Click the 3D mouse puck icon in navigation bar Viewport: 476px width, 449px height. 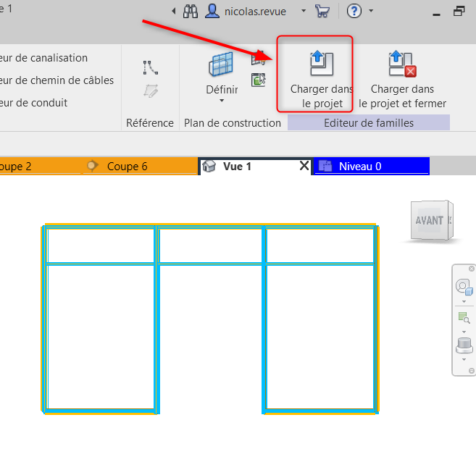(x=464, y=345)
